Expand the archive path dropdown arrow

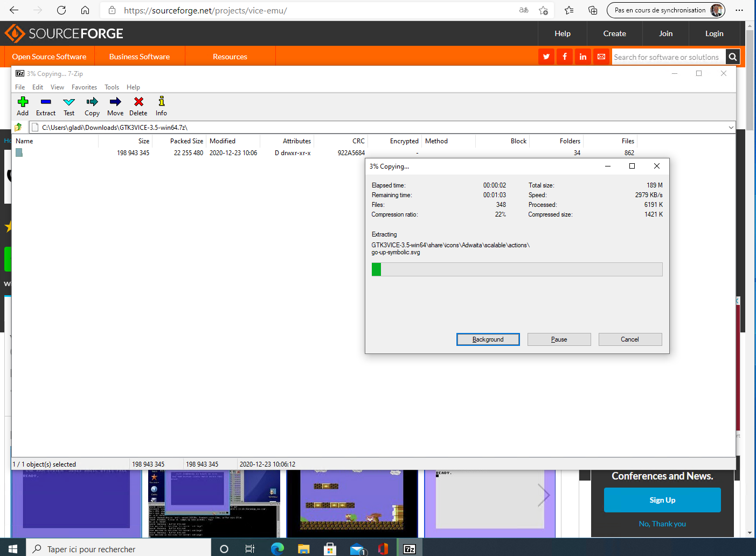[731, 128]
